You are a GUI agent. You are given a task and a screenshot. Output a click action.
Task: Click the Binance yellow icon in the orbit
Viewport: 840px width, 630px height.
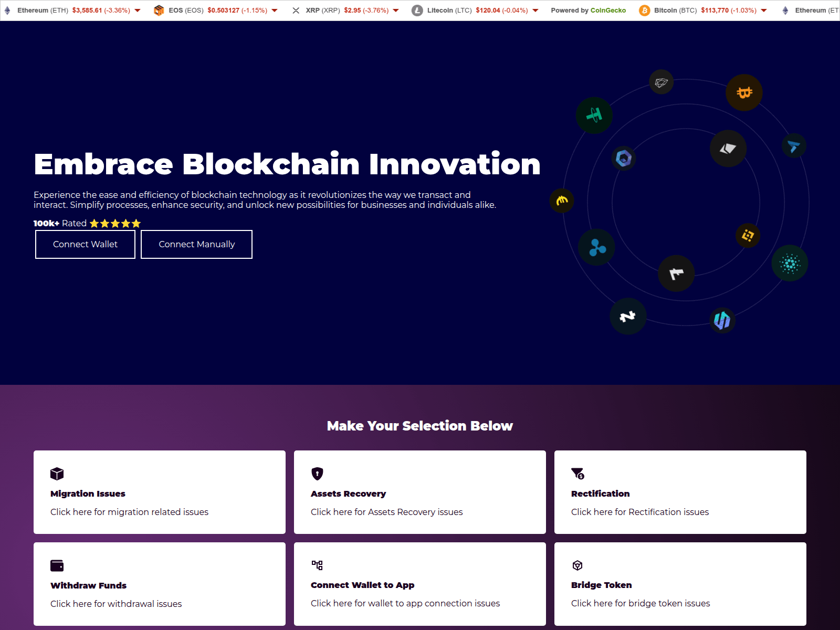point(748,236)
